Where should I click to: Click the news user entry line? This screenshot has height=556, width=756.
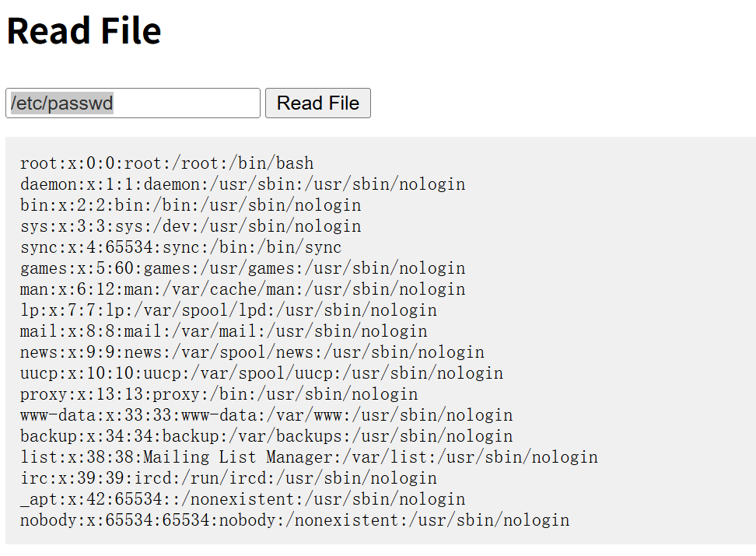pos(252,352)
